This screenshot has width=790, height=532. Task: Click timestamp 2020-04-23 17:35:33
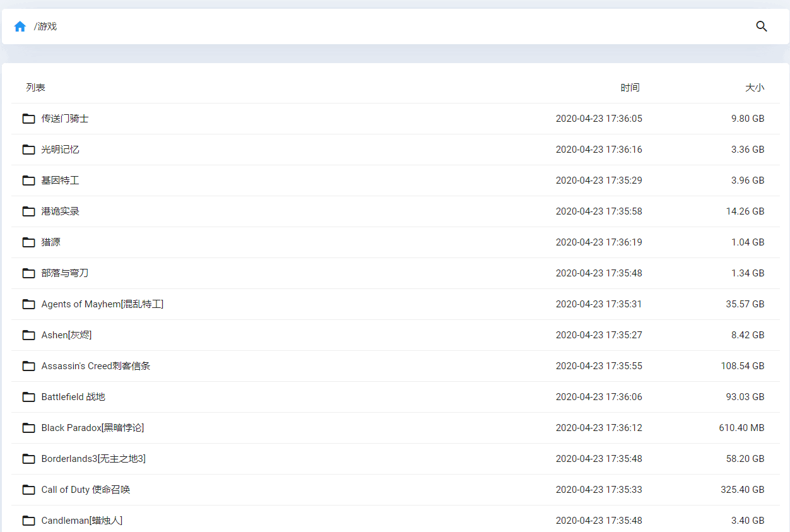[x=599, y=490]
